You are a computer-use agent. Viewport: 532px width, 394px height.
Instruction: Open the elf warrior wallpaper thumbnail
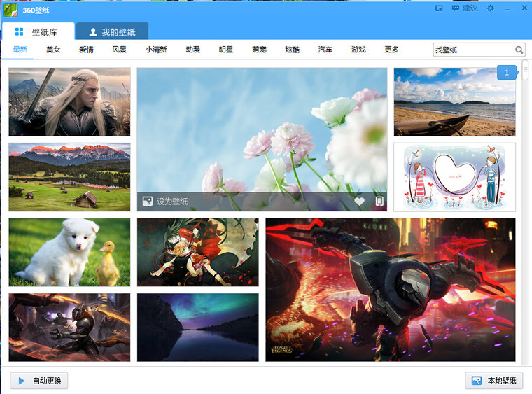point(69,101)
